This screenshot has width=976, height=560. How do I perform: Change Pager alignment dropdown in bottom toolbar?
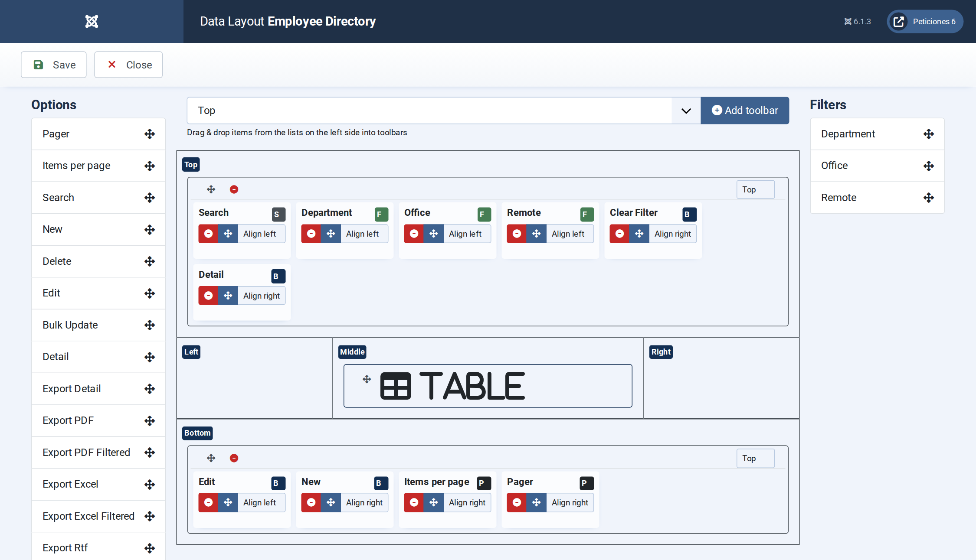click(x=570, y=502)
